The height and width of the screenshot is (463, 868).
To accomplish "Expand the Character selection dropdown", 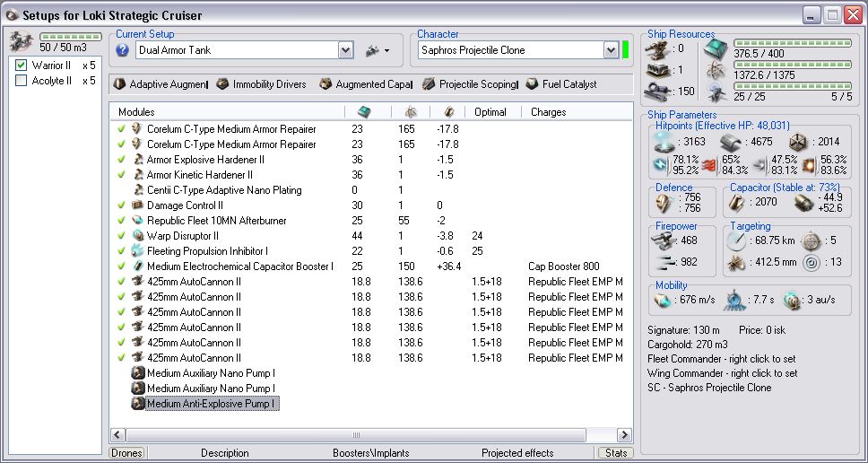I will point(611,50).
